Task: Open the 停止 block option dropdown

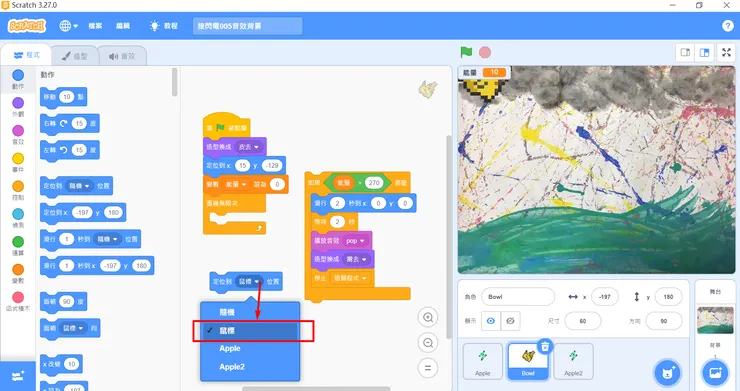Action: pyautogui.click(x=350, y=278)
